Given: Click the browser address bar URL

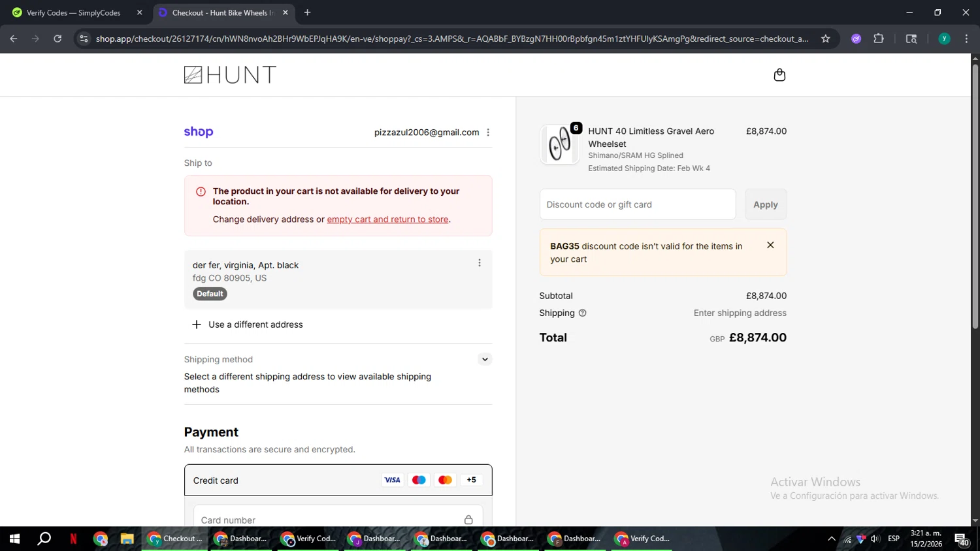Looking at the screenshot, I should 452,39.
